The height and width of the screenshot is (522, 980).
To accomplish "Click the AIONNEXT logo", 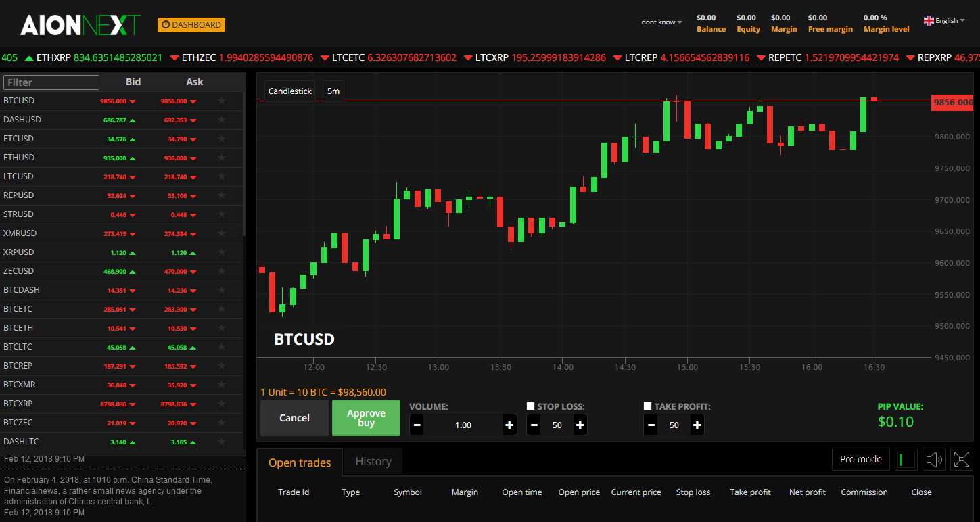I will coord(80,25).
